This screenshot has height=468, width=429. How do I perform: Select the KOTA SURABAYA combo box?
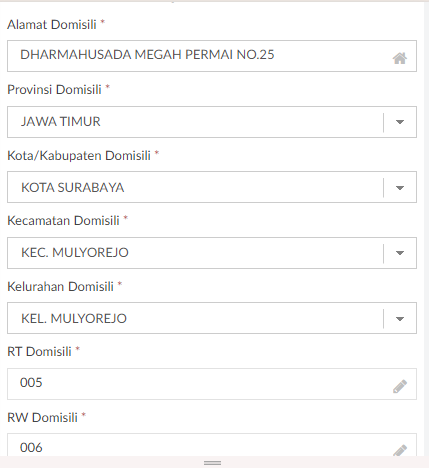click(212, 187)
